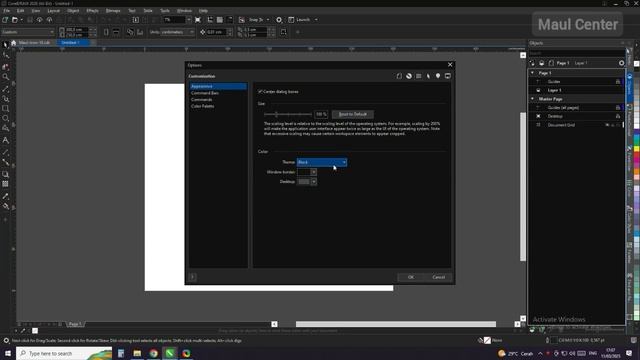Toggle Center dialog boxes checkbox

pos(260,91)
